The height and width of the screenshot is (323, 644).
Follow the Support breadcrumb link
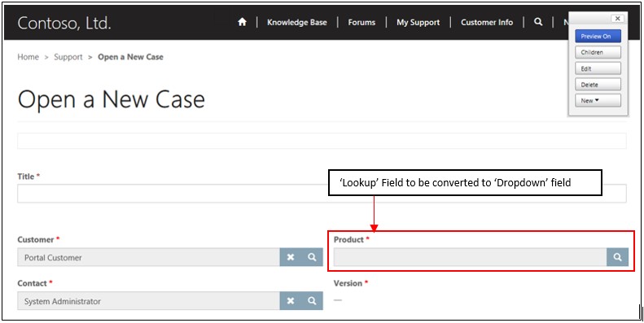68,57
